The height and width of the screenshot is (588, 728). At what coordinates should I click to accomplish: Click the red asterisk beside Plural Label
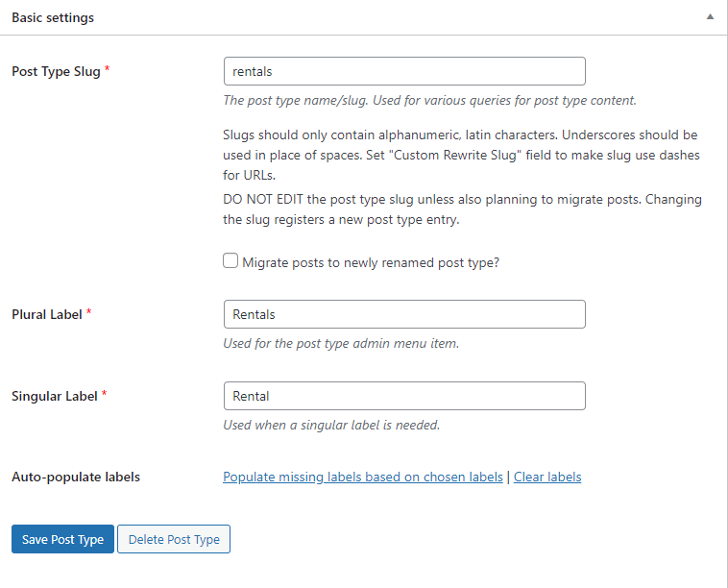tap(88, 312)
